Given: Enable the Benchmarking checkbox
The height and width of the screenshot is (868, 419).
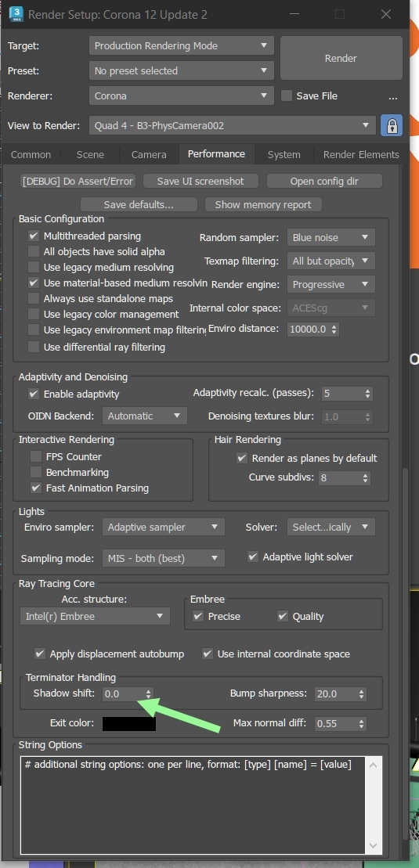Looking at the screenshot, I should (36, 472).
